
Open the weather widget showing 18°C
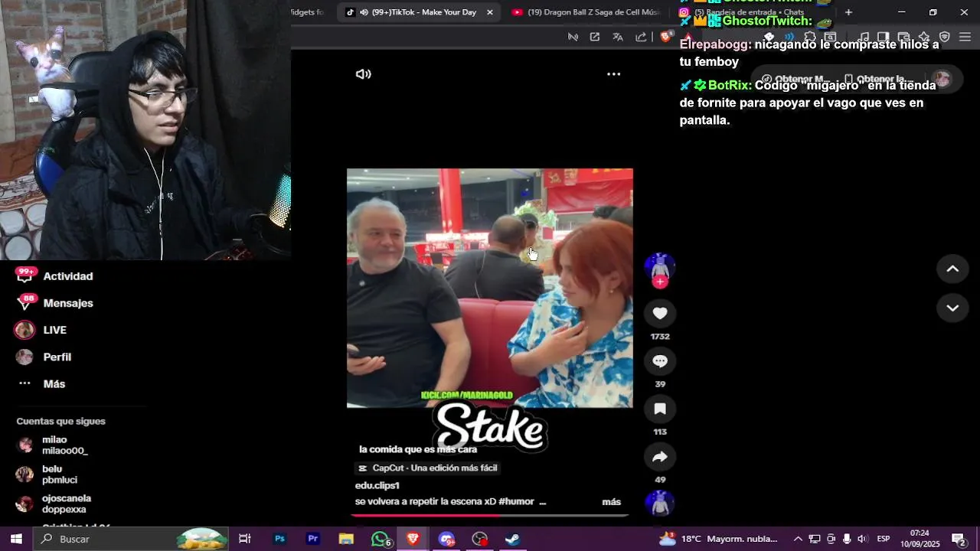718,539
